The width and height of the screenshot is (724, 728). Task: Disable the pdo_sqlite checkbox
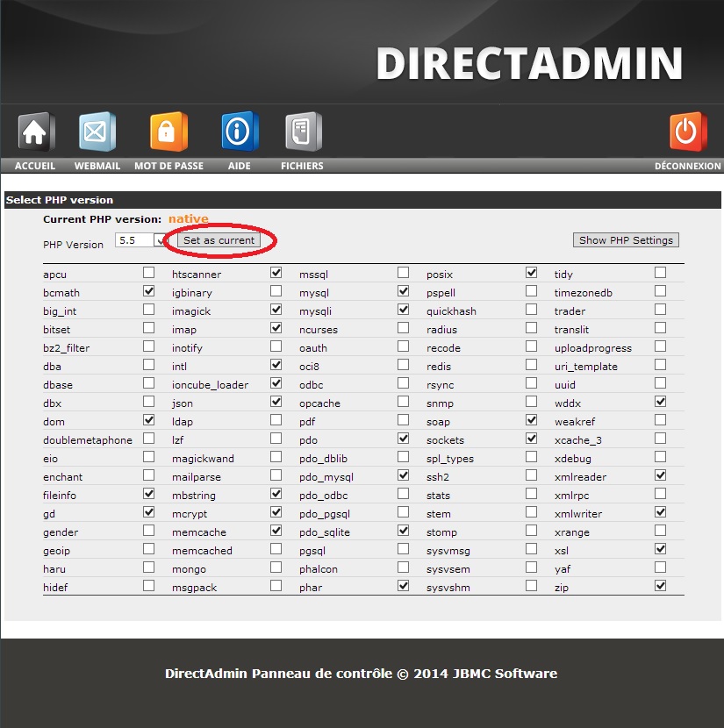403,531
